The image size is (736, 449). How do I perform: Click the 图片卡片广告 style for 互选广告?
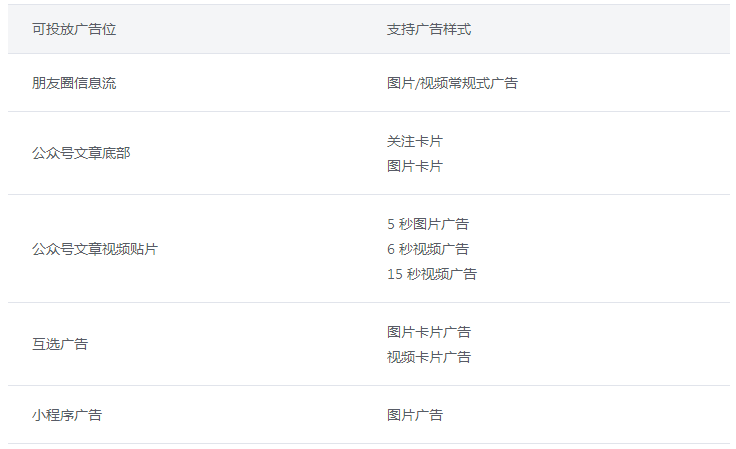[429, 332]
